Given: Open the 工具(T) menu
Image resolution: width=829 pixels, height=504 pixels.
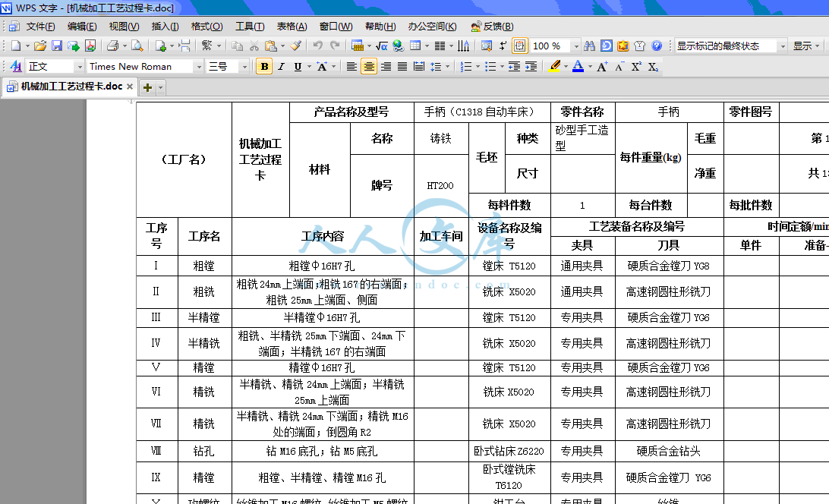Looking at the screenshot, I should 250,27.
